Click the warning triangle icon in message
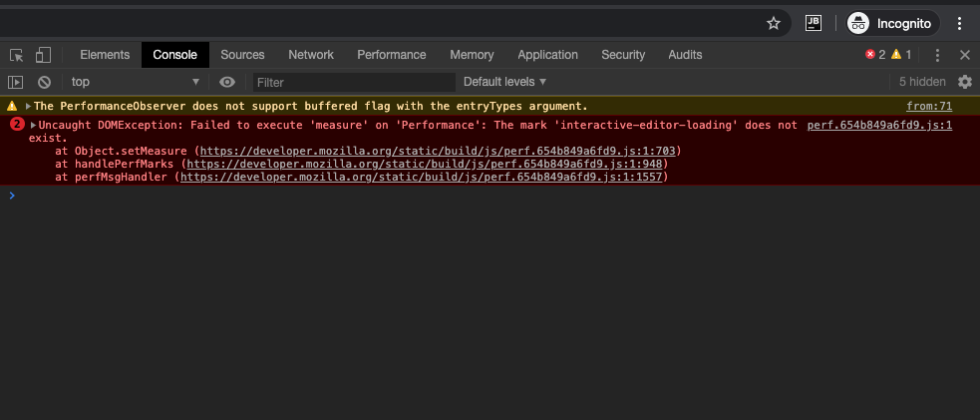 pyautogui.click(x=12, y=107)
